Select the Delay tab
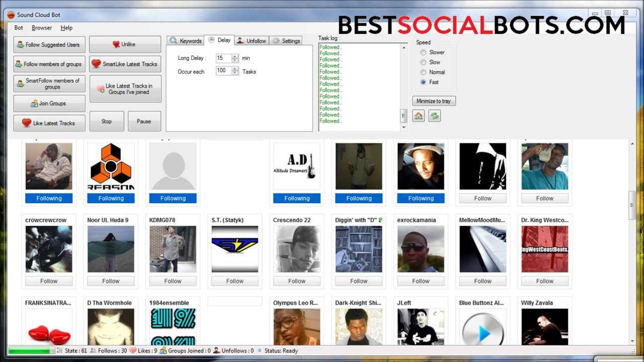This screenshot has height=362, width=644. [x=220, y=40]
